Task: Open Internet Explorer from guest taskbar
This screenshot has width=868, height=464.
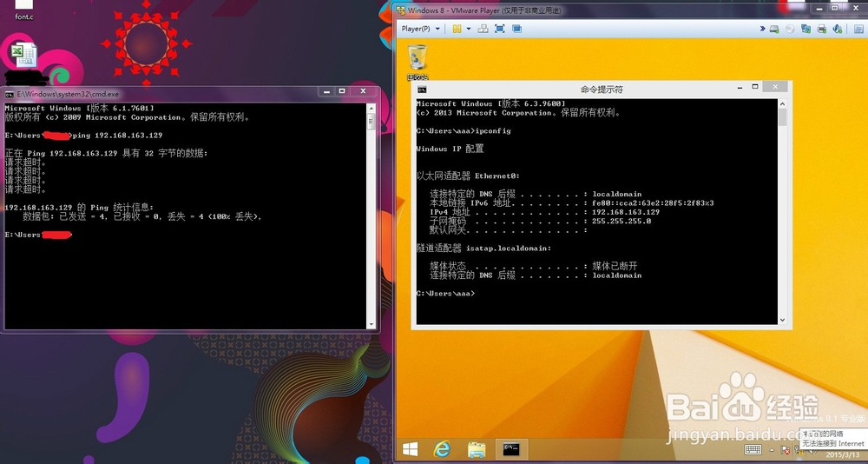Action: [x=441, y=448]
